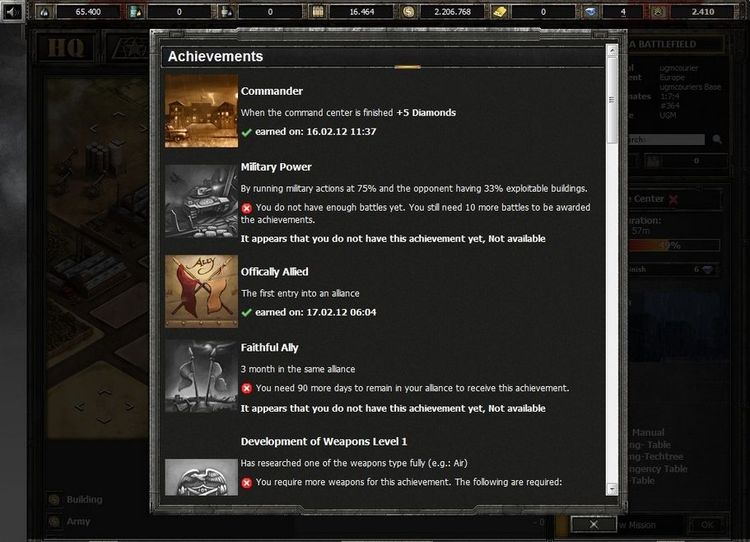Click the search magnifier icon in background
Screen dimensions: 750x542
click(717, 139)
